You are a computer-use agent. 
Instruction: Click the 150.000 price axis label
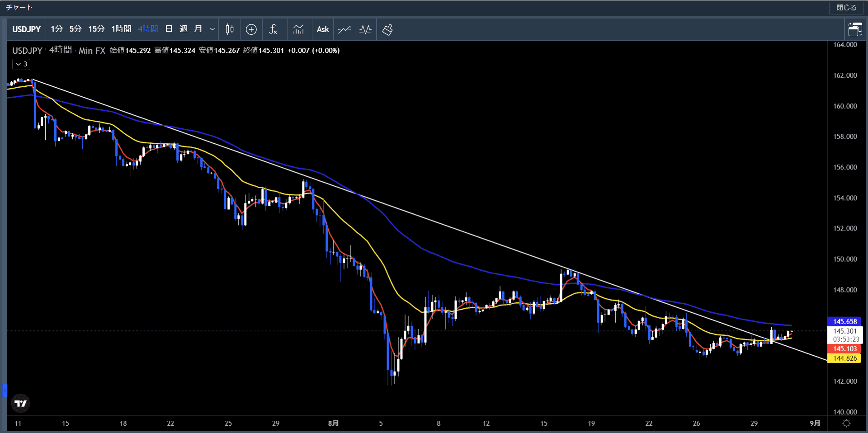(x=845, y=259)
